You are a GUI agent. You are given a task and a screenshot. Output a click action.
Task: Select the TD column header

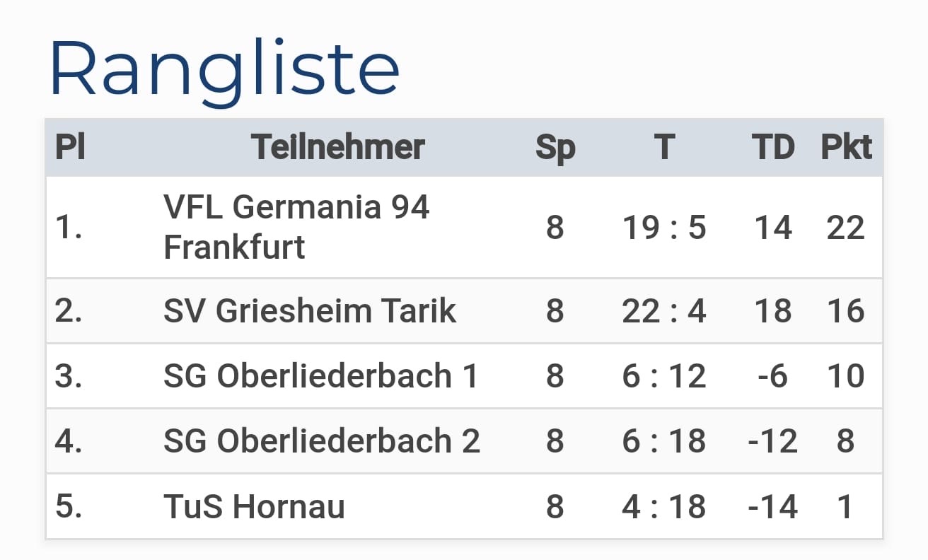click(x=773, y=147)
